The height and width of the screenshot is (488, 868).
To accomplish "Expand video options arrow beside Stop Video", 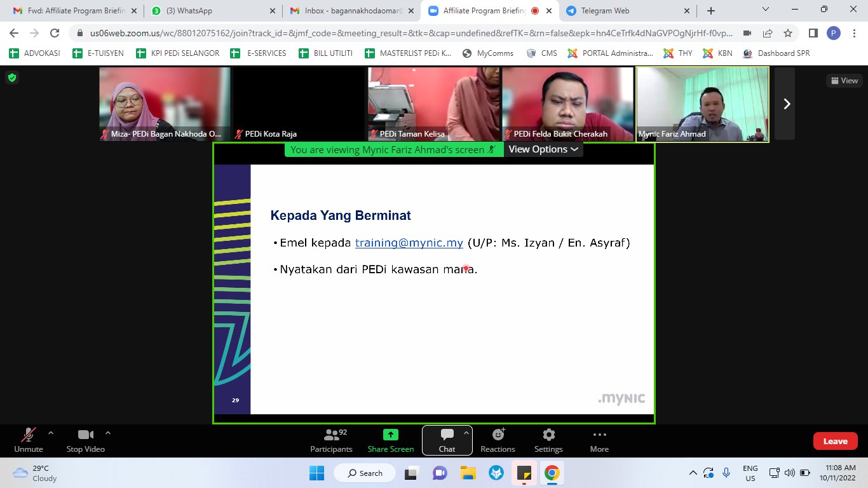I will tap(108, 433).
